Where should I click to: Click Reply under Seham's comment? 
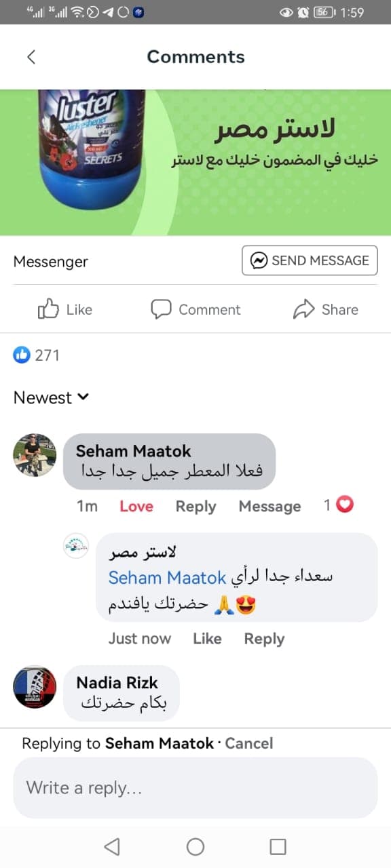(x=195, y=506)
